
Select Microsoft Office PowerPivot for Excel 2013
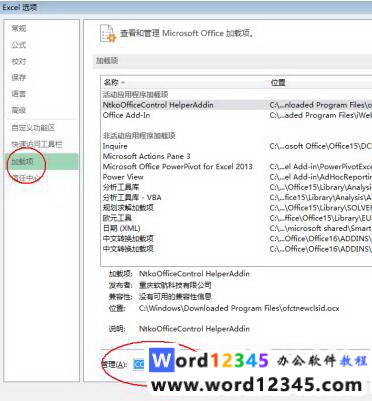pos(236,167)
